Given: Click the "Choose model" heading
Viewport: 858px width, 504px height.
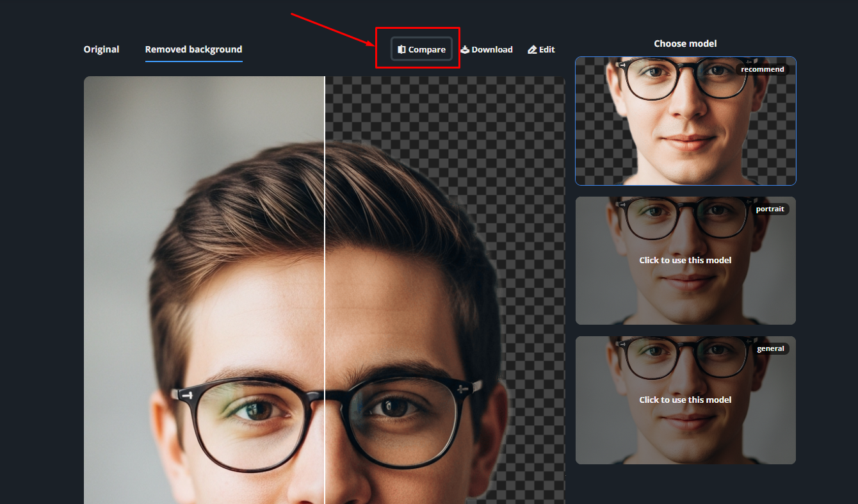Looking at the screenshot, I should pyautogui.click(x=685, y=44).
